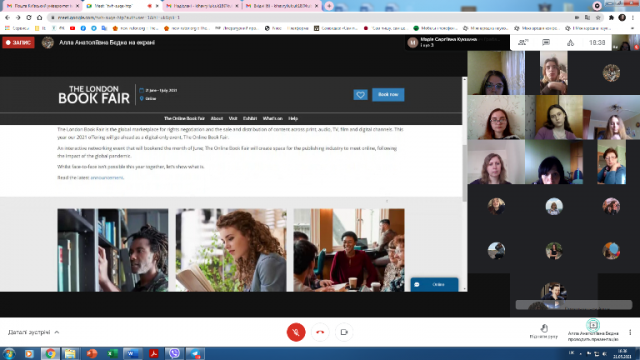Image resolution: width=640 pixels, height=360 pixels.
Task: Expand the meeting details chevron
Action: click(x=57, y=332)
